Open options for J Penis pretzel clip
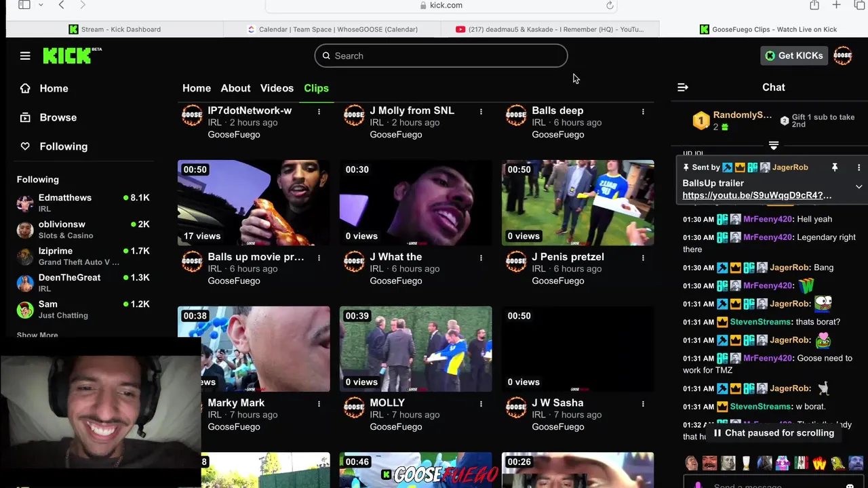The image size is (868, 488). (643, 258)
